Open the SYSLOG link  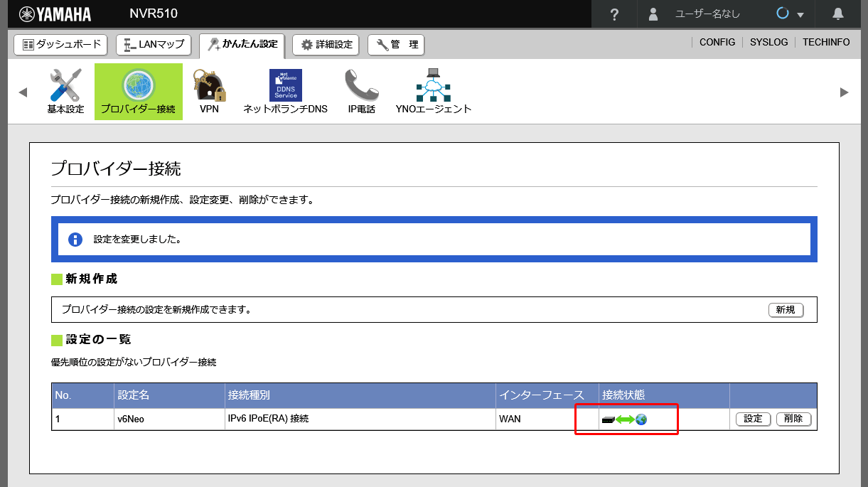[769, 43]
